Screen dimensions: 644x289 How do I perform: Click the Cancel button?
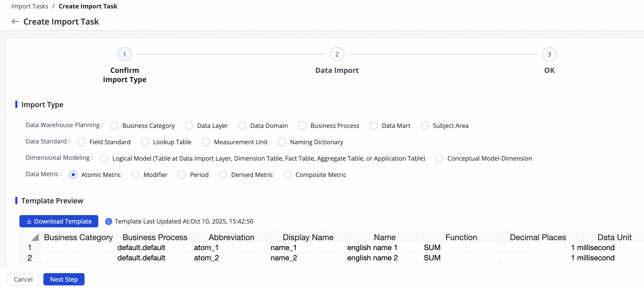(23, 279)
